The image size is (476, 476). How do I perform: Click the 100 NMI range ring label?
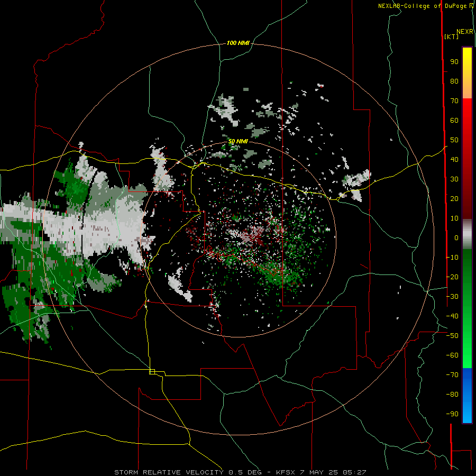[x=238, y=43]
